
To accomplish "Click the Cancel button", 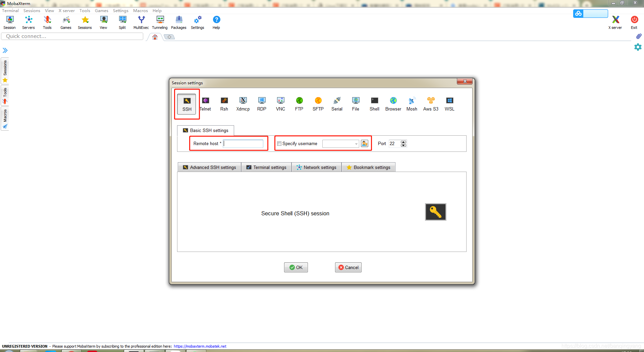I will (348, 267).
